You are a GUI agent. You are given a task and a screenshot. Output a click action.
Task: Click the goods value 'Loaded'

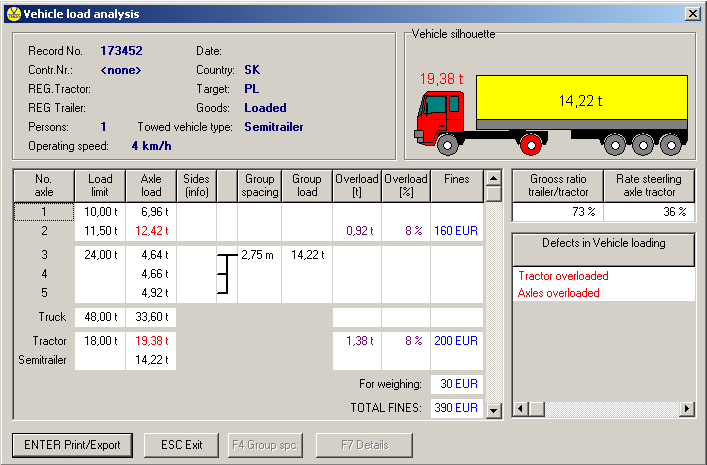click(x=266, y=108)
